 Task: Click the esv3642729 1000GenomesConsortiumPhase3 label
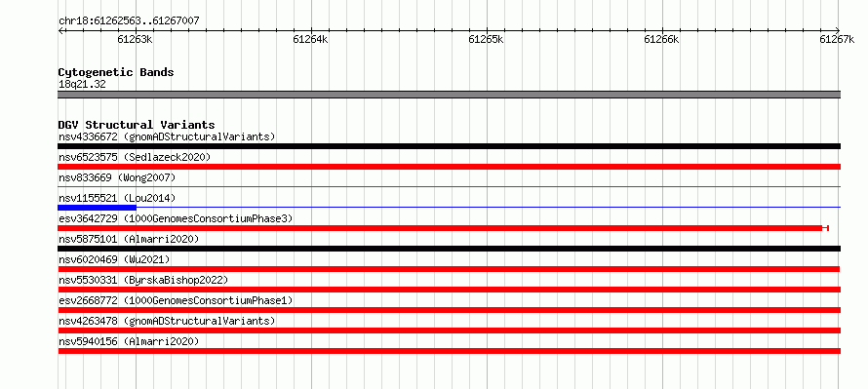pyautogui.click(x=176, y=218)
